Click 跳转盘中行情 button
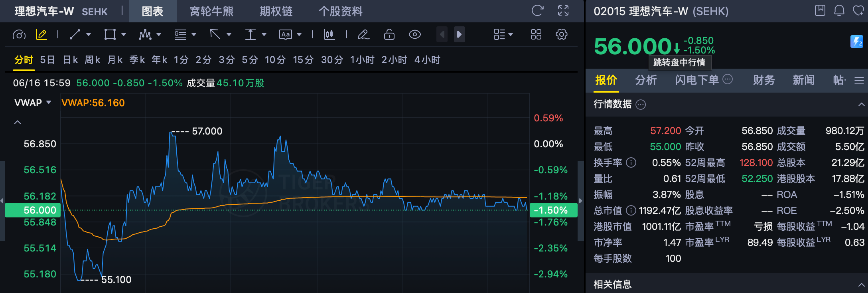This screenshot has height=293, width=868. tap(679, 62)
